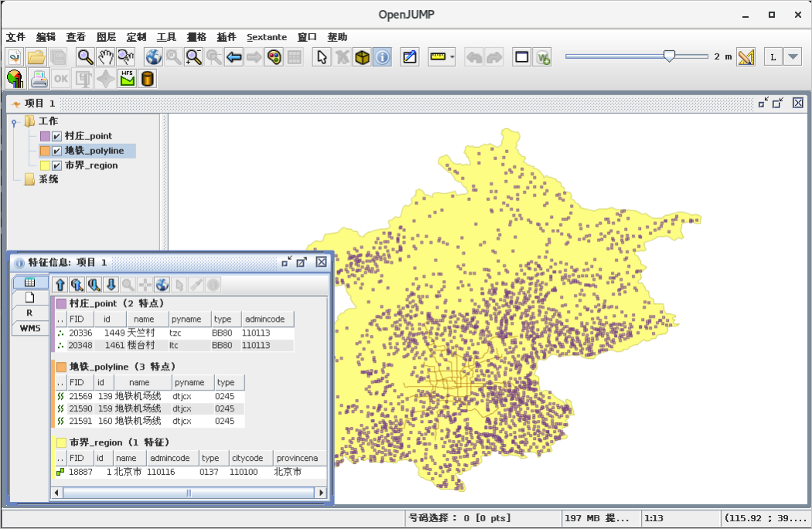Viewport: 812px width, 529px height.
Task: Switch to HTML page view tab in feature info
Action: pyautogui.click(x=30, y=298)
